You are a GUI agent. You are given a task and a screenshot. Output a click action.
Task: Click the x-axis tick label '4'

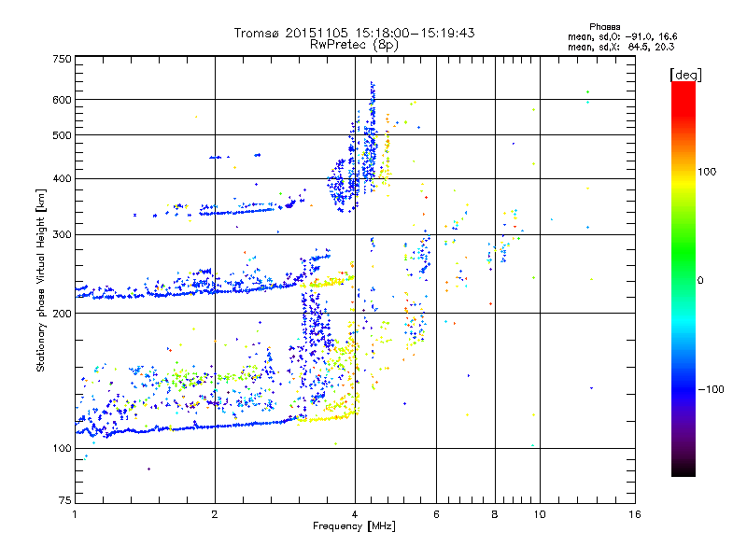(355, 514)
